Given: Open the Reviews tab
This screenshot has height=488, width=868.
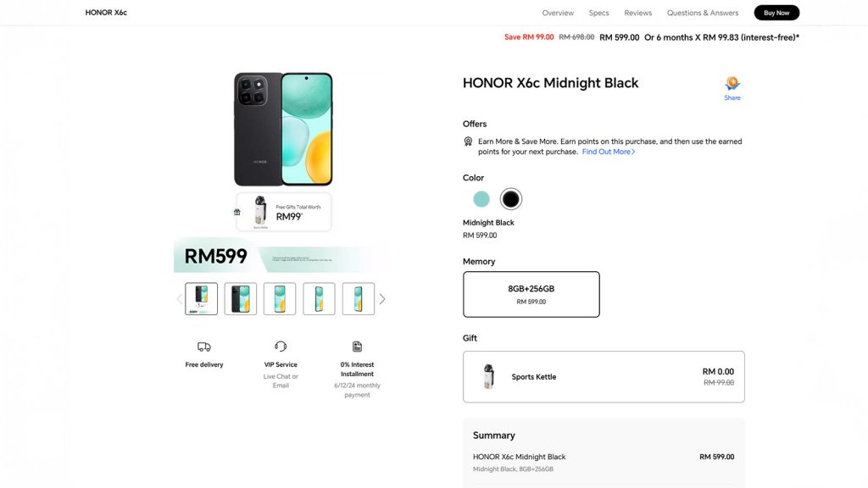Looking at the screenshot, I should (x=638, y=13).
